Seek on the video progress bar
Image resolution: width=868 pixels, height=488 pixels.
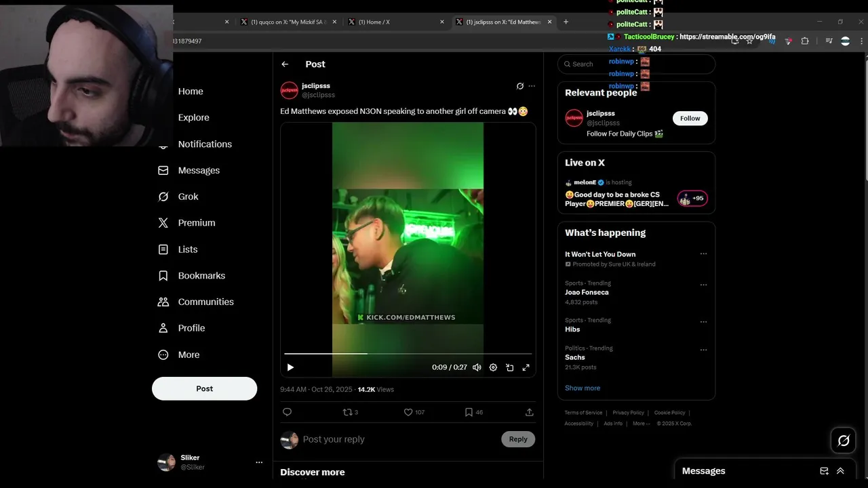(408, 354)
